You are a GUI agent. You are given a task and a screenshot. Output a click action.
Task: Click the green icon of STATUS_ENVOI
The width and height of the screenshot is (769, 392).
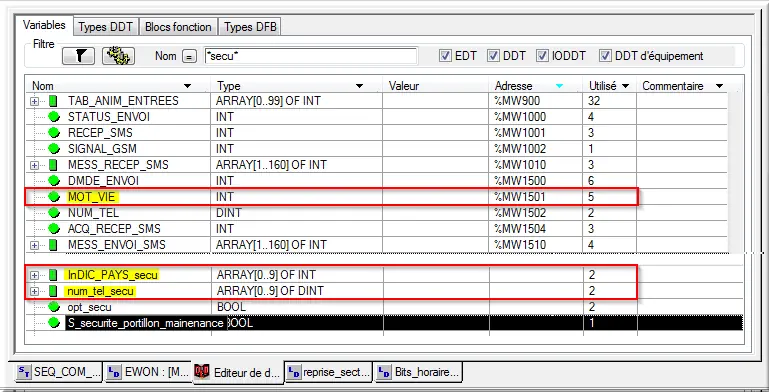point(53,117)
